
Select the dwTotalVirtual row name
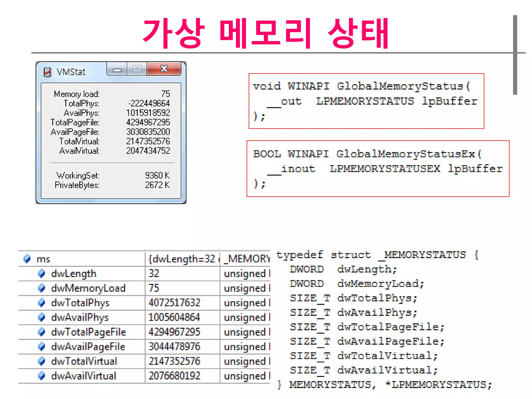84,361
